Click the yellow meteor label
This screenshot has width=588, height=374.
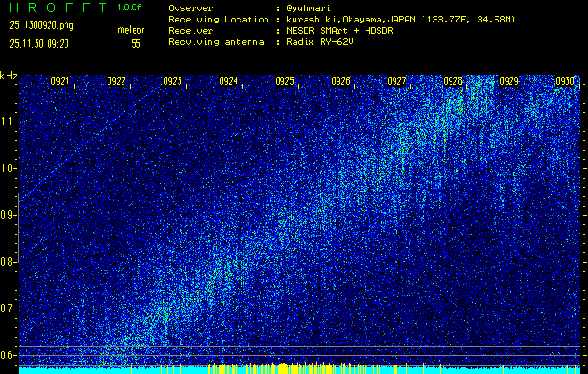point(130,30)
